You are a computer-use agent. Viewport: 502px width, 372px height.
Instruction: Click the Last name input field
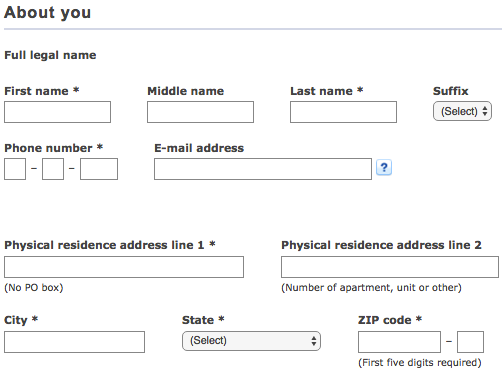coord(343,112)
